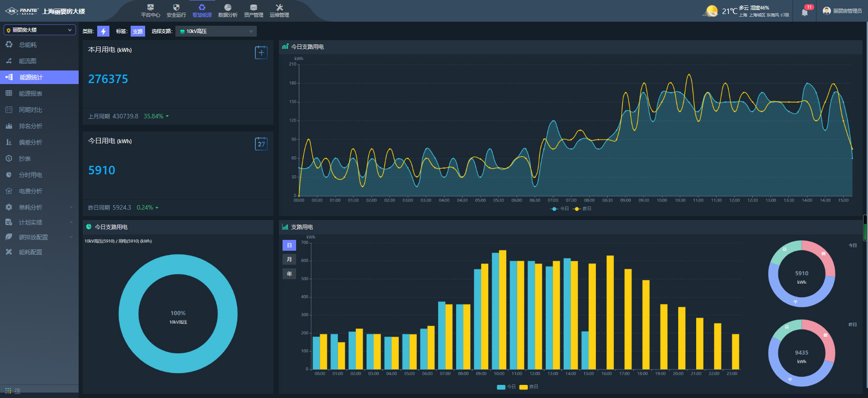Open 平台中心 from the top navigation
The width and height of the screenshot is (868, 398).
click(x=151, y=10)
